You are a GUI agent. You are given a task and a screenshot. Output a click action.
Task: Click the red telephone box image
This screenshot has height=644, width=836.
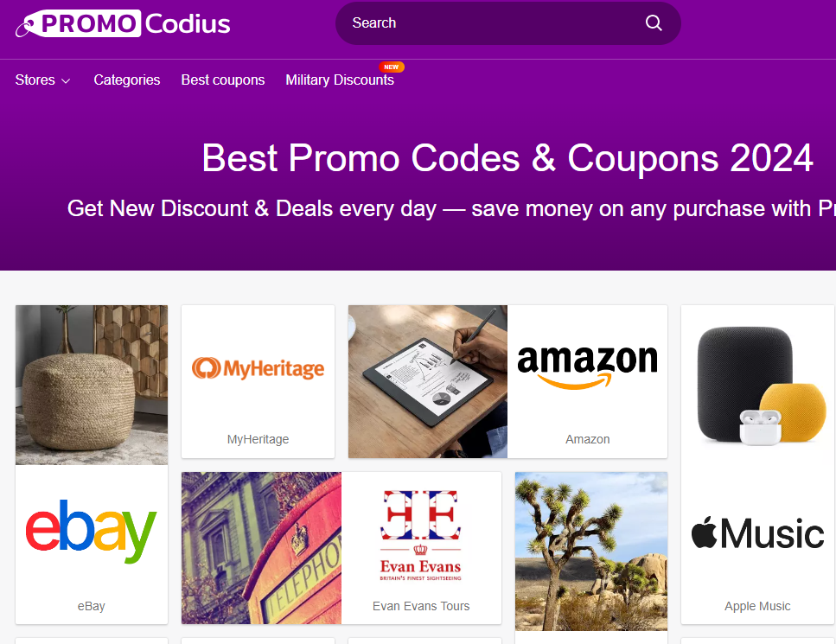point(261,548)
